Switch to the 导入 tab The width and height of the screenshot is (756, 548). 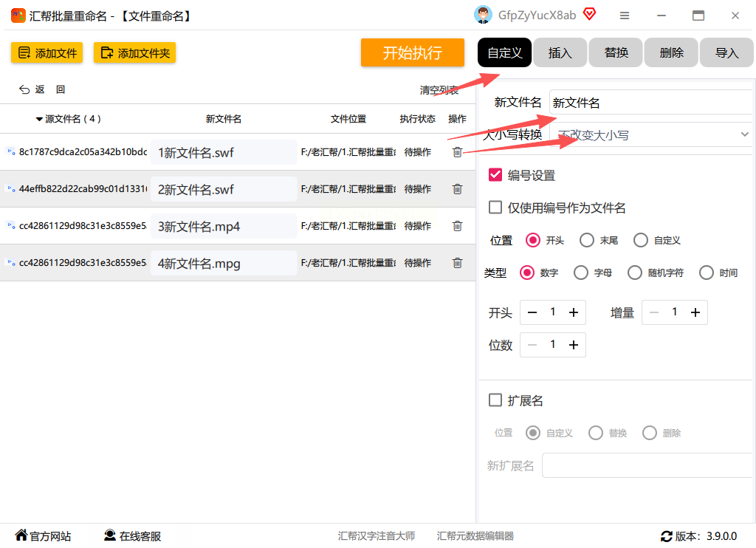pyautogui.click(x=726, y=52)
